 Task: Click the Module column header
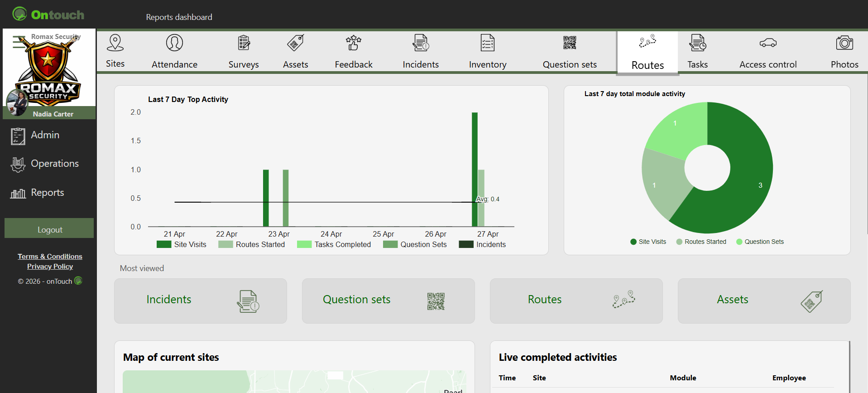683,378
